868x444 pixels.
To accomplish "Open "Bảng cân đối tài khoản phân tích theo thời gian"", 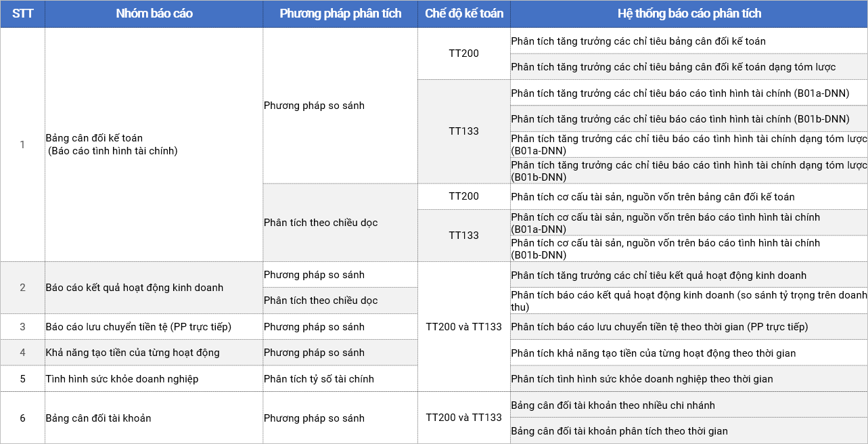I will [619, 431].
